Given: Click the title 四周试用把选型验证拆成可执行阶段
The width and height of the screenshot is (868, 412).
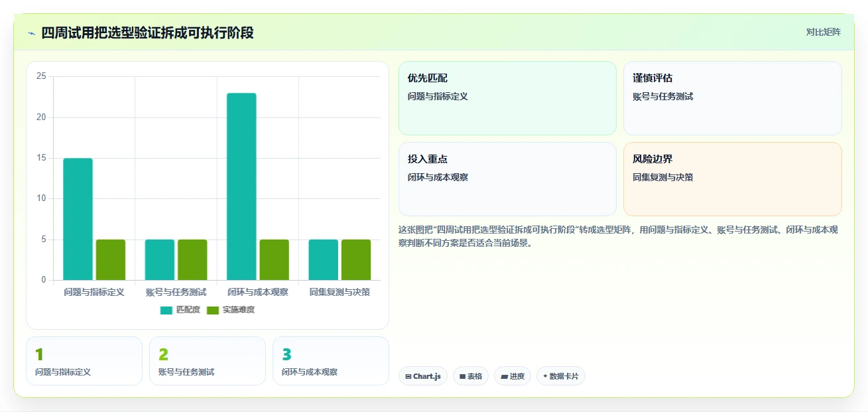Looking at the screenshot, I should pos(147,33).
